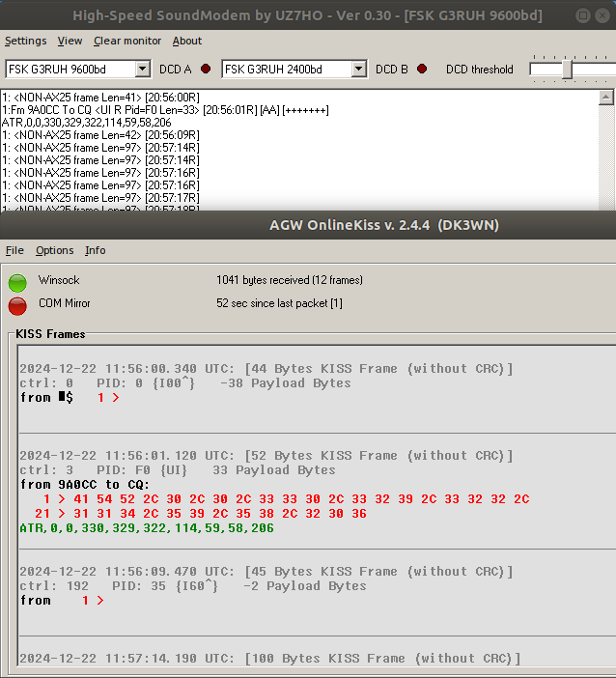616x678 pixels.
Task: Click hex row starting with '21 >'
Action: coord(201,513)
